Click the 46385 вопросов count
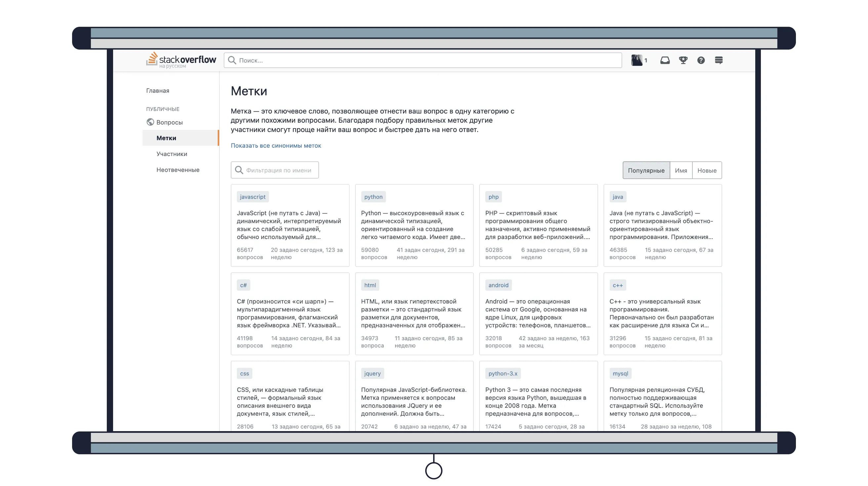The image size is (868, 486). 622,254
